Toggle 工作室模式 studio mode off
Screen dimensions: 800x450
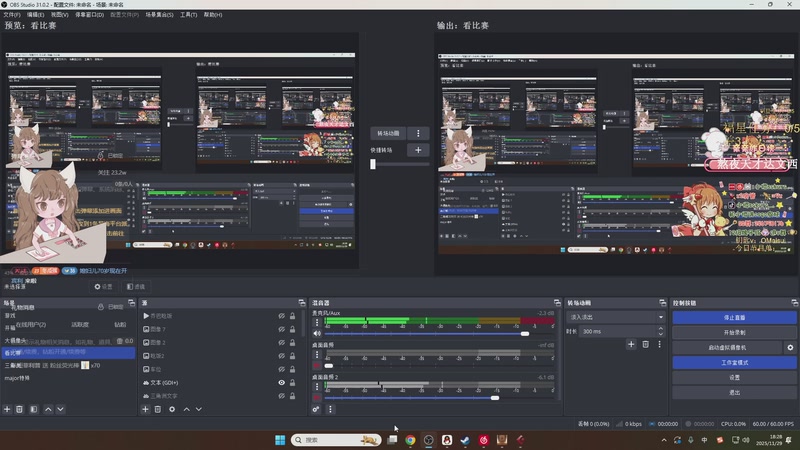pos(734,362)
